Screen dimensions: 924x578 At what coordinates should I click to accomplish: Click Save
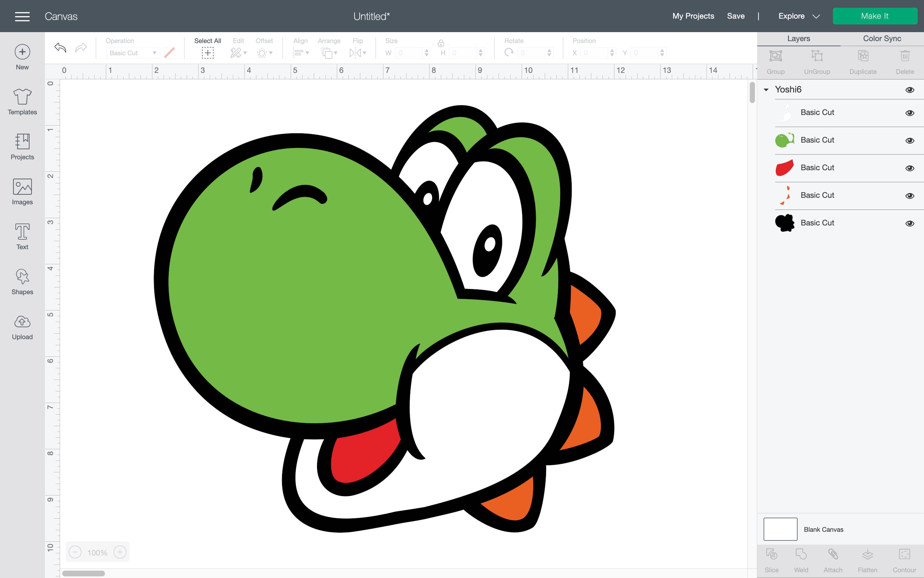pos(736,16)
